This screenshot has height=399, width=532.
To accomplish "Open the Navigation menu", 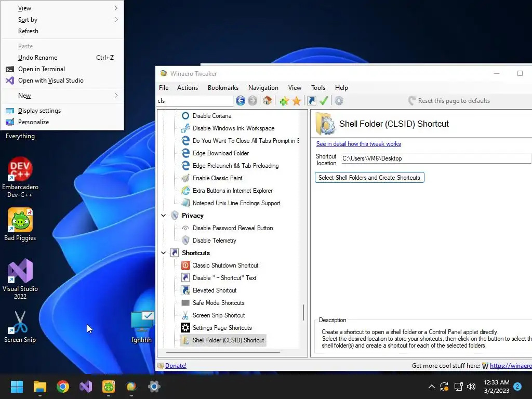I will point(263,87).
